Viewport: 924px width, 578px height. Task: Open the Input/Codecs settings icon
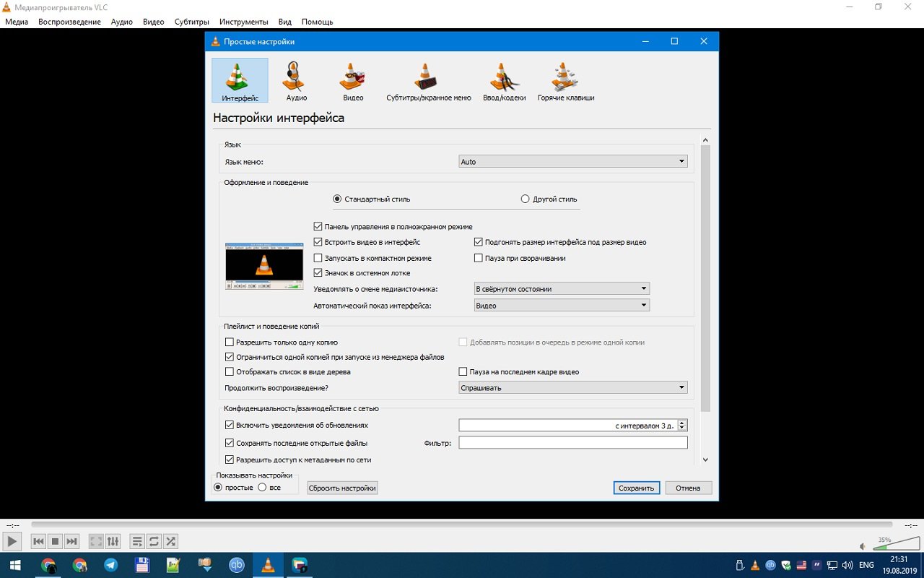[x=504, y=80]
